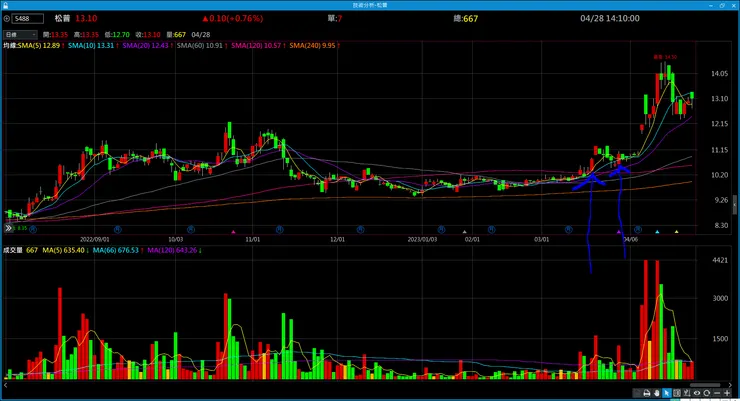Click the volume MA(120) 643.26 label
740x401 pixels.
[x=174, y=250]
